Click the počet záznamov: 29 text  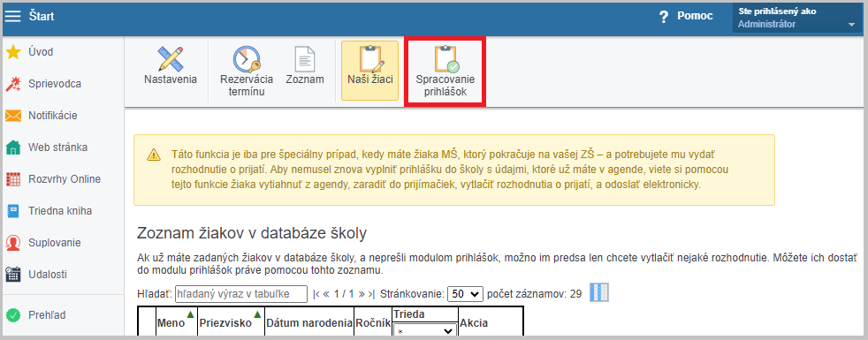[534, 294]
